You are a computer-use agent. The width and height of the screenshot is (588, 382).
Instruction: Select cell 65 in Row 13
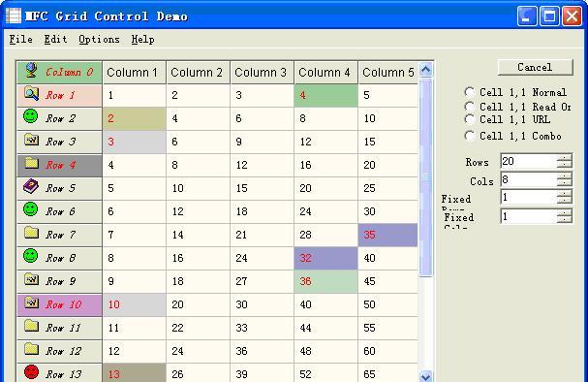click(388, 372)
